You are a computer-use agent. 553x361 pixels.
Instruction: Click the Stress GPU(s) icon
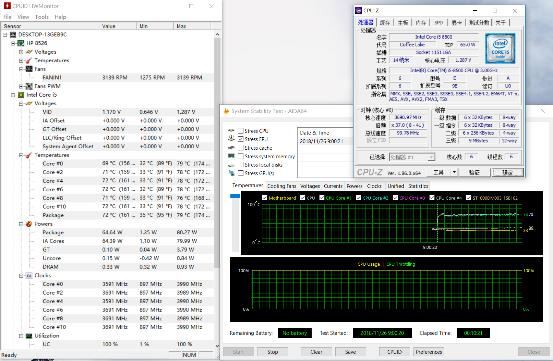(231, 173)
